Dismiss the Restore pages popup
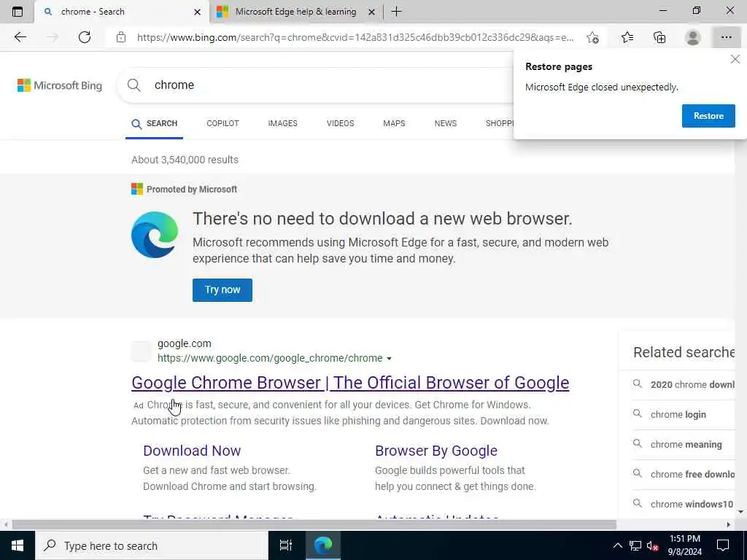The image size is (747, 560). point(735,59)
